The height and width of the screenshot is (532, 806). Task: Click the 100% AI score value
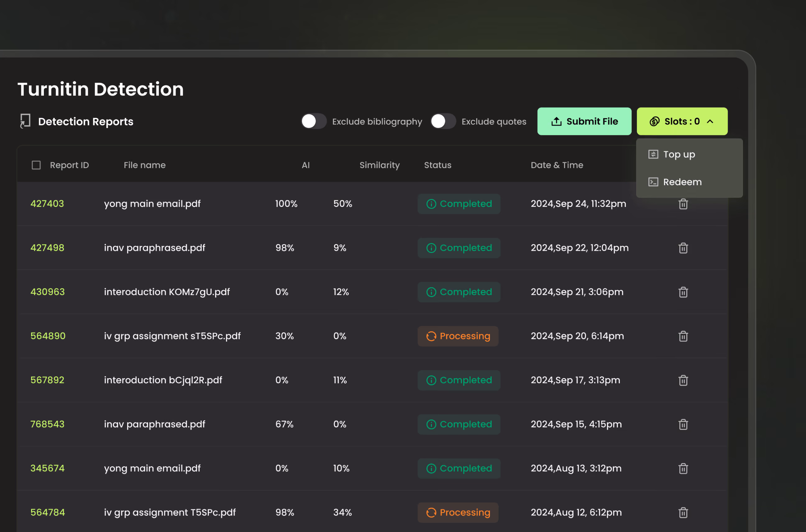click(x=286, y=204)
